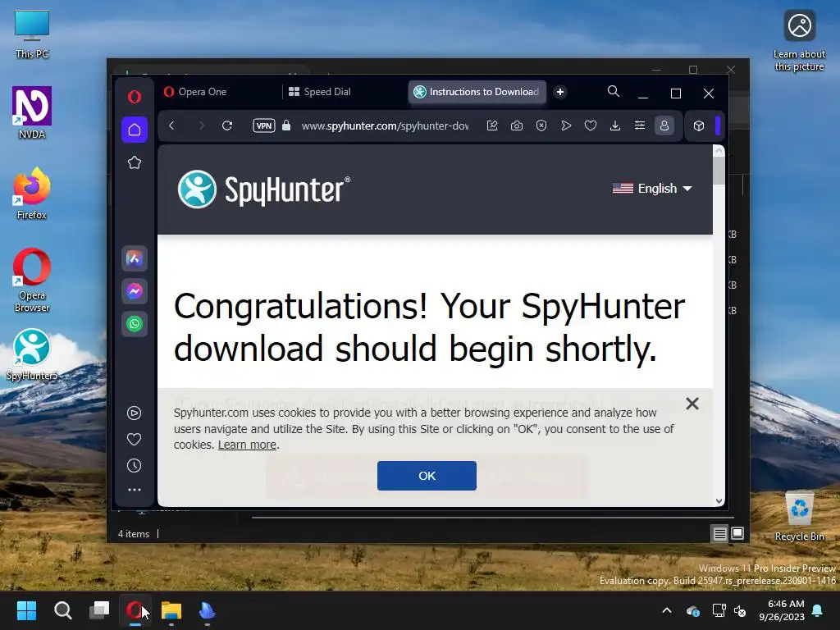Open the Opera account profile icon
This screenshot has width=840, height=630.
pos(664,126)
